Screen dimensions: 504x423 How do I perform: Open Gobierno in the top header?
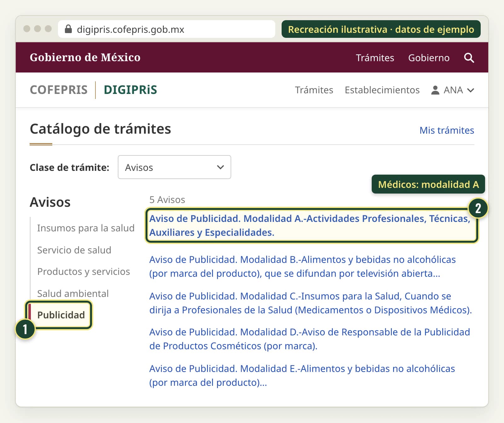pos(429,58)
